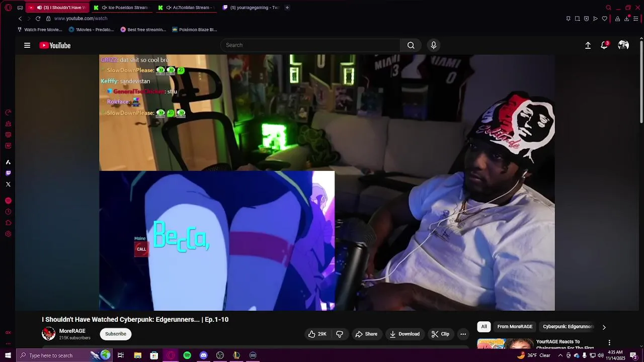The height and width of the screenshot is (362, 644).
Task: Download the video
Action: (405, 334)
